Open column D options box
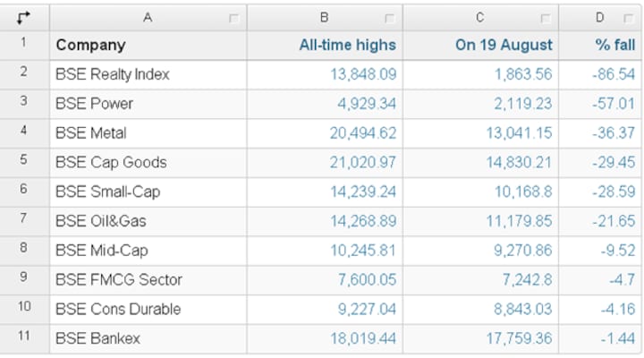644x358 pixels. [x=629, y=19]
